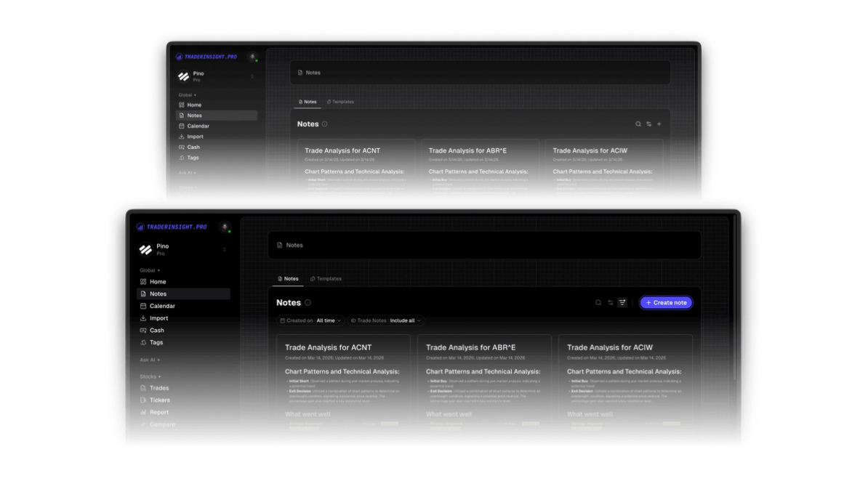The width and height of the screenshot is (868, 489).
Task: Open Pino account switcher in lower window
Action: [182, 249]
